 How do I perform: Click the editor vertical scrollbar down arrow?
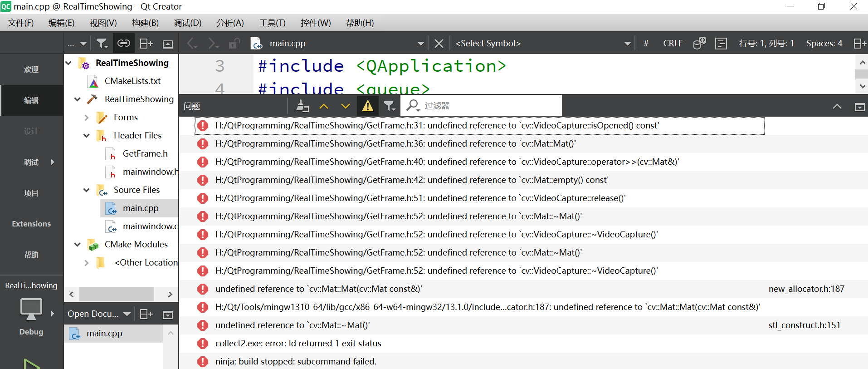[x=862, y=86]
